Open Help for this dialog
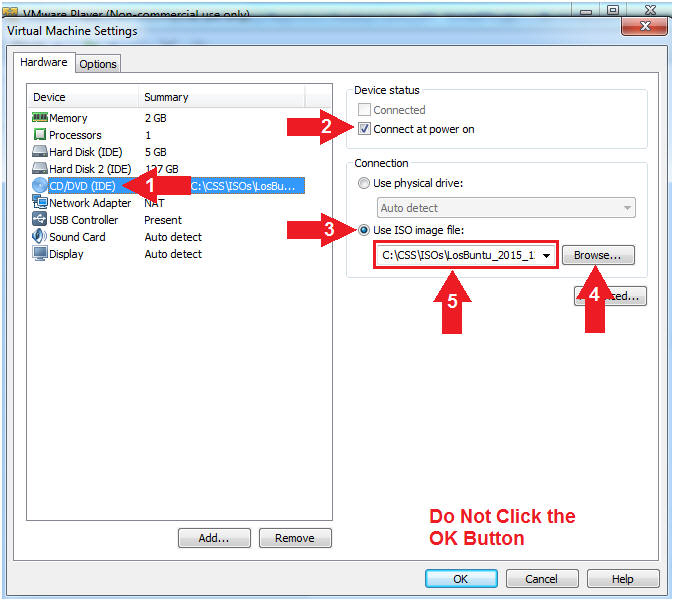 coord(623,579)
